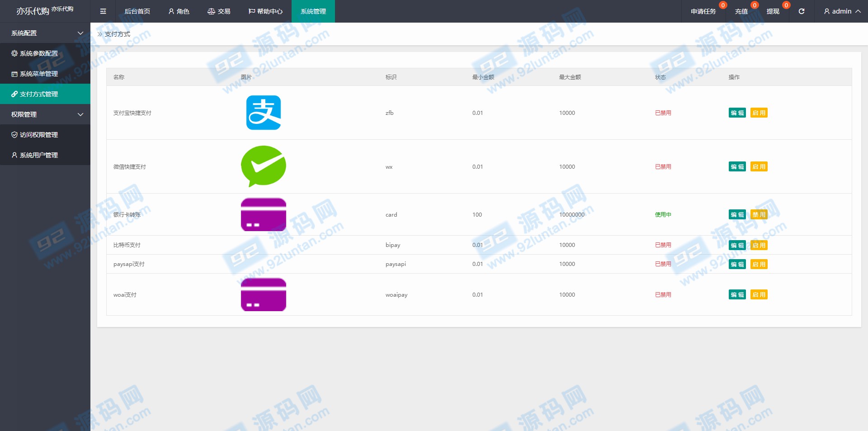Click the 100 minimum amount cell
The width and height of the screenshot is (868, 431).
(477, 214)
